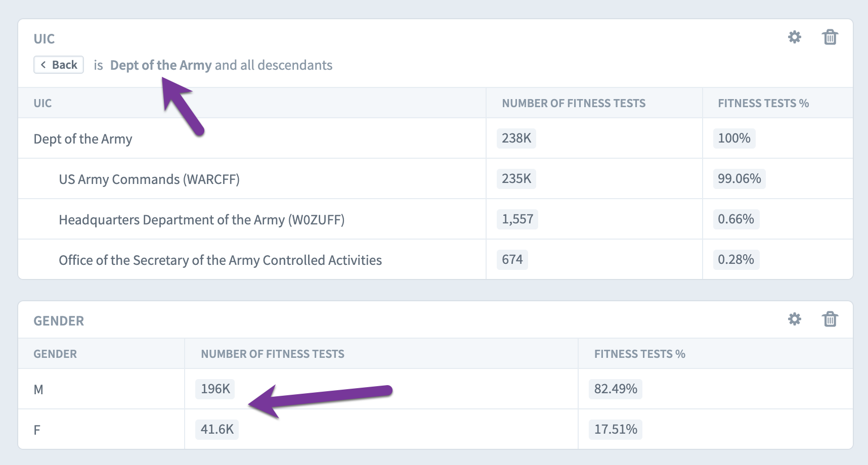Open settings gear for UIC panel

795,37
